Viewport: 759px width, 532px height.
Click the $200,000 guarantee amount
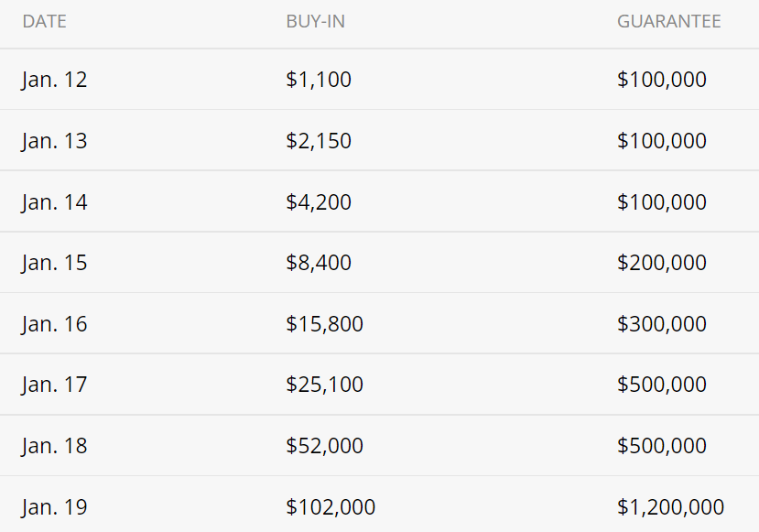coord(661,263)
